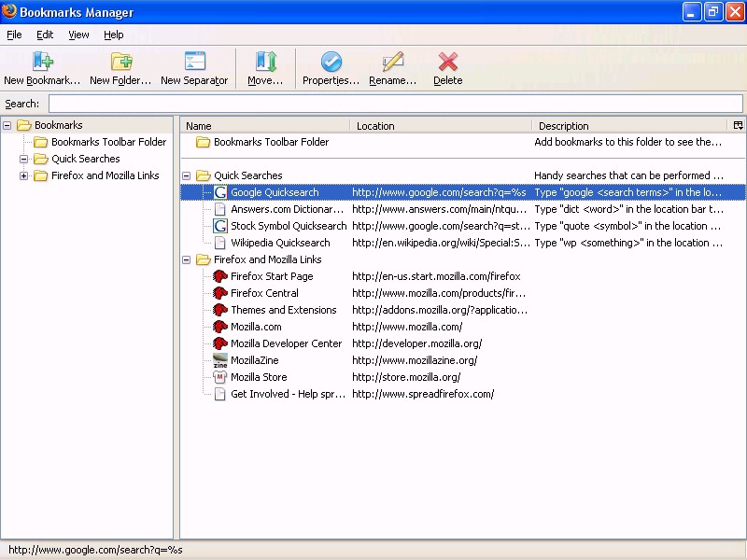Click the Firefox and Mozilla Links folder icon in list

[204, 259]
